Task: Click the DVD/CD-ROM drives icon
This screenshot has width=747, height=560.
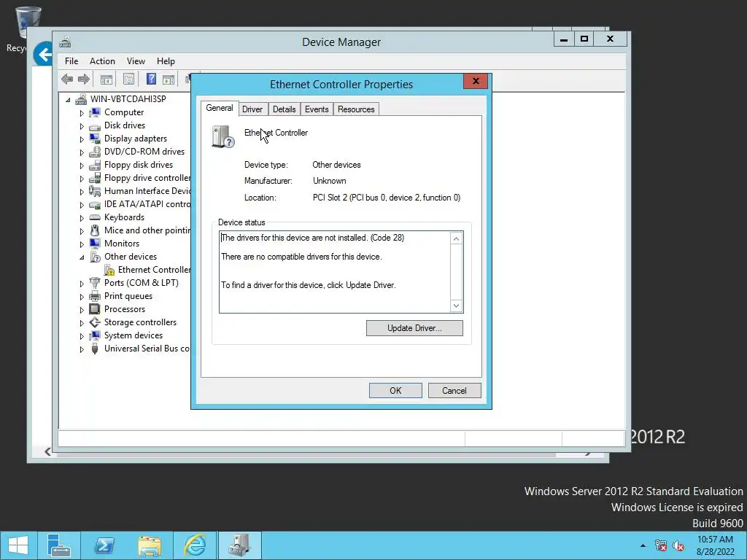Action: point(95,152)
